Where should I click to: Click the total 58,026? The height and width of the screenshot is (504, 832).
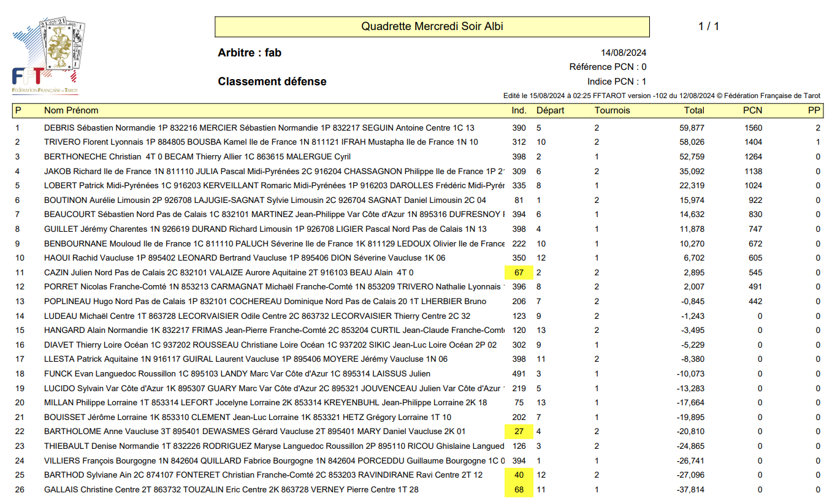tap(692, 142)
